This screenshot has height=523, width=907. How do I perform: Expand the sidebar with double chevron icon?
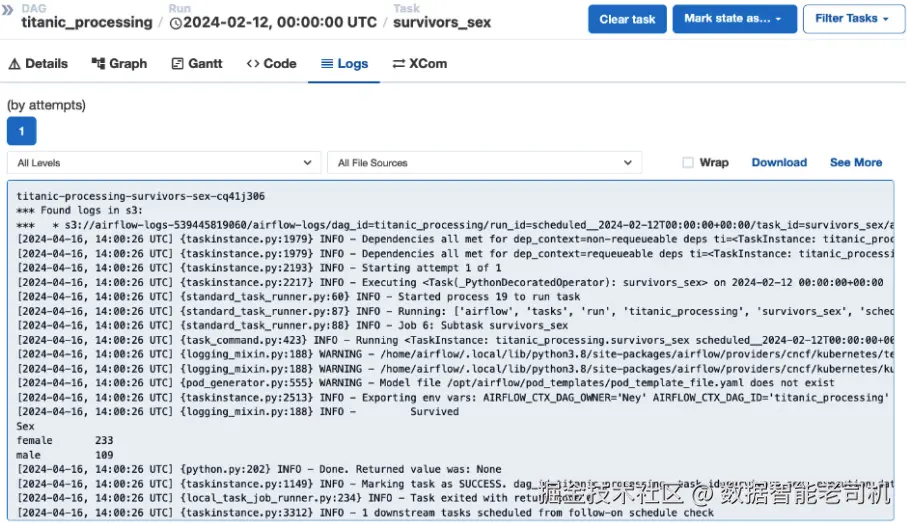(8, 10)
